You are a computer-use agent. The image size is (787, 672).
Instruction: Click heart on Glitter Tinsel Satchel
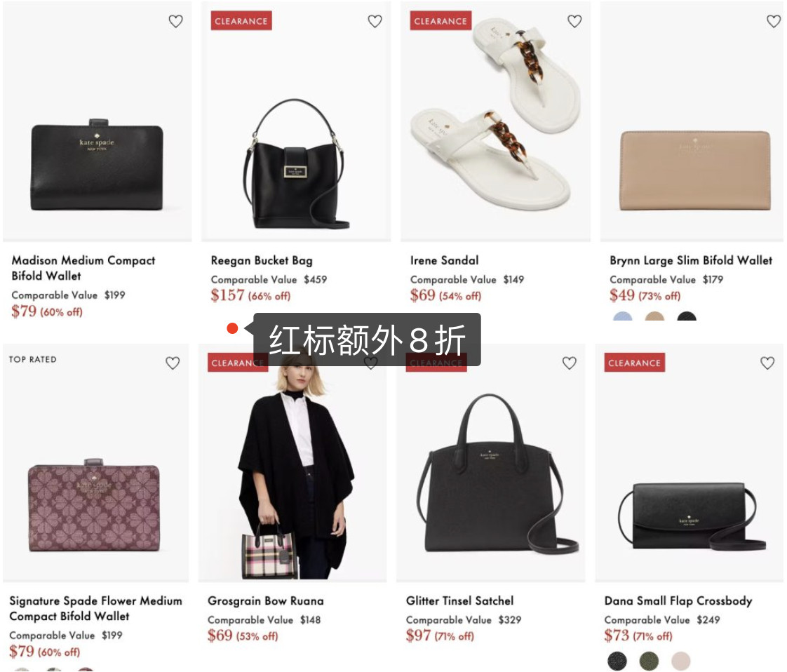tap(569, 363)
